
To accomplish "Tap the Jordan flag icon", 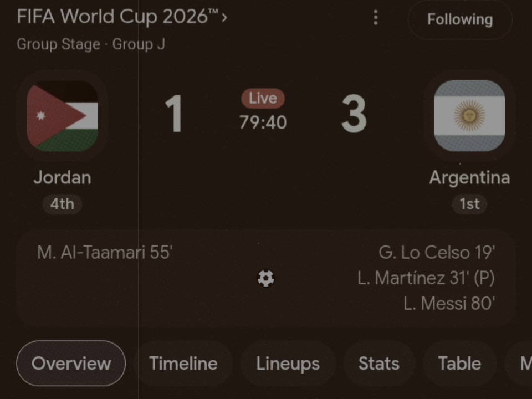I will coord(63,116).
